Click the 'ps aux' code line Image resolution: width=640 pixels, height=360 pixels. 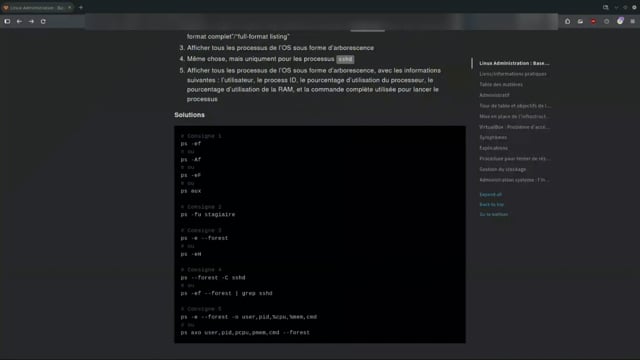tap(191, 191)
